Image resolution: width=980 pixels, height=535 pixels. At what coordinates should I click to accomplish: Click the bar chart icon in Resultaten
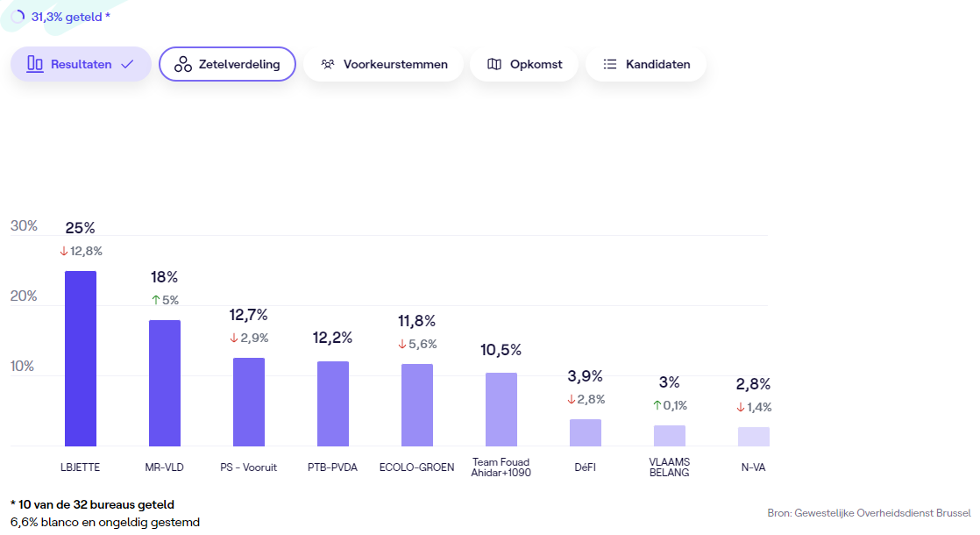point(35,64)
